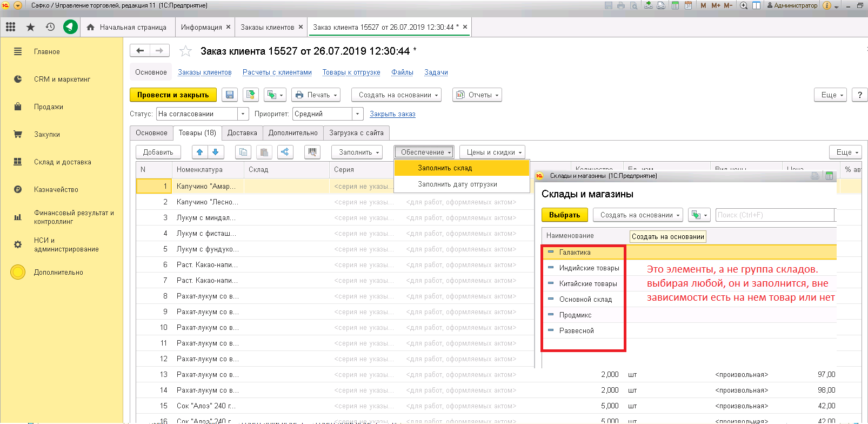Select Основной склад in warehouses list
Screen dimensions: 868x424
coord(585,300)
